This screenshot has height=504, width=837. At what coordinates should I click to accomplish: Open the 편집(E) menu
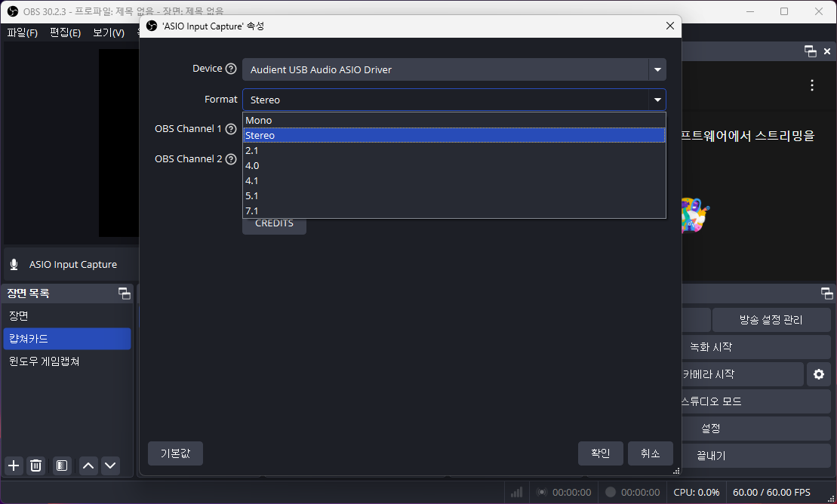tap(65, 32)
